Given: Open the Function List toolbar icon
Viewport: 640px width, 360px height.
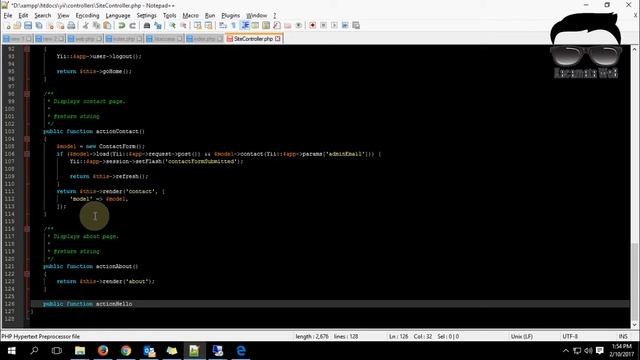Looking at the screenshot, I should coord(277,25).
